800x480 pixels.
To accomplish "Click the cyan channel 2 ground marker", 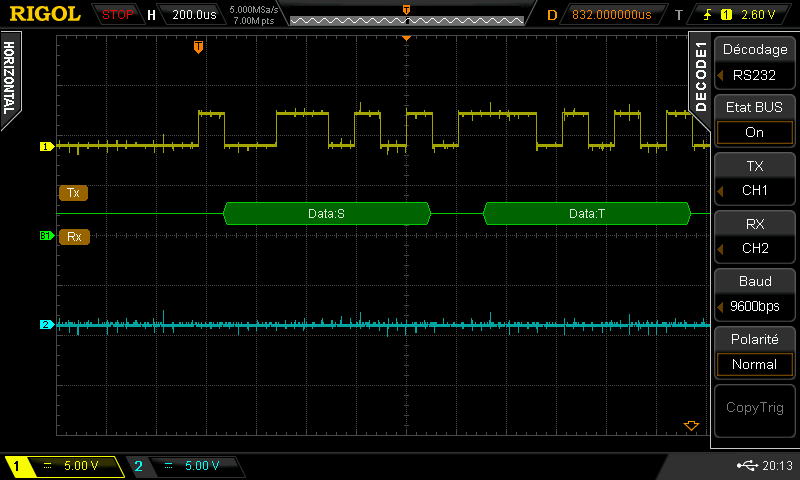I will pos(47,324).
